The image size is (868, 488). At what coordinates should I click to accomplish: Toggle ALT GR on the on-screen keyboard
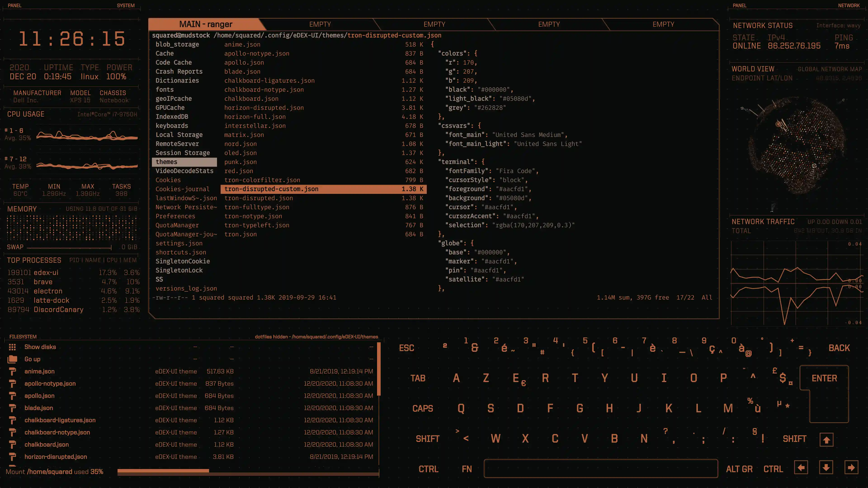click(739, 469)
